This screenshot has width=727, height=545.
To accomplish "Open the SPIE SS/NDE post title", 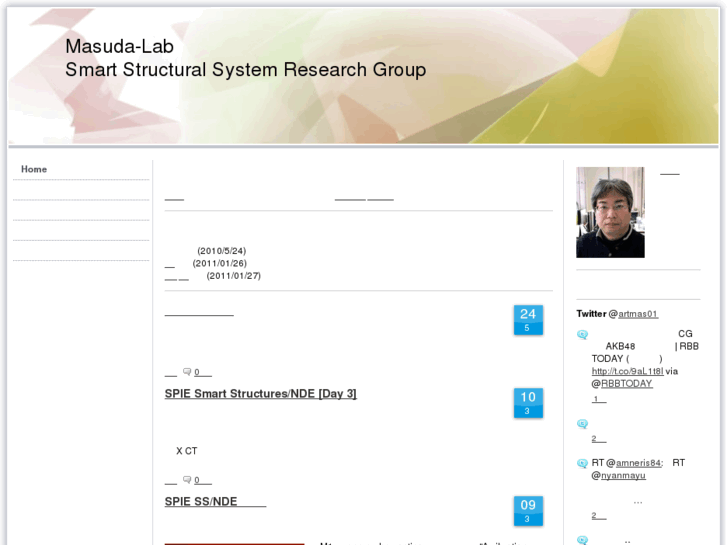I will (215, 501).
